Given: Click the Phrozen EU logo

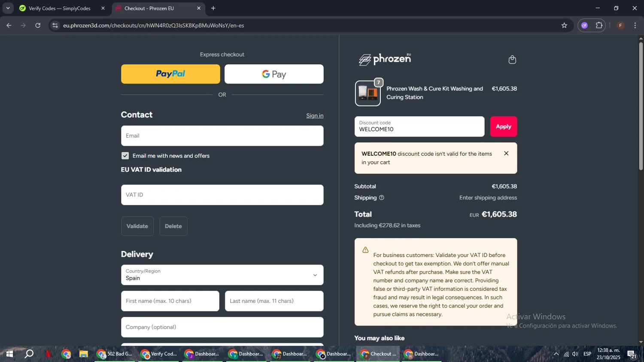Looking at the screenshot, I should (385, 59).
